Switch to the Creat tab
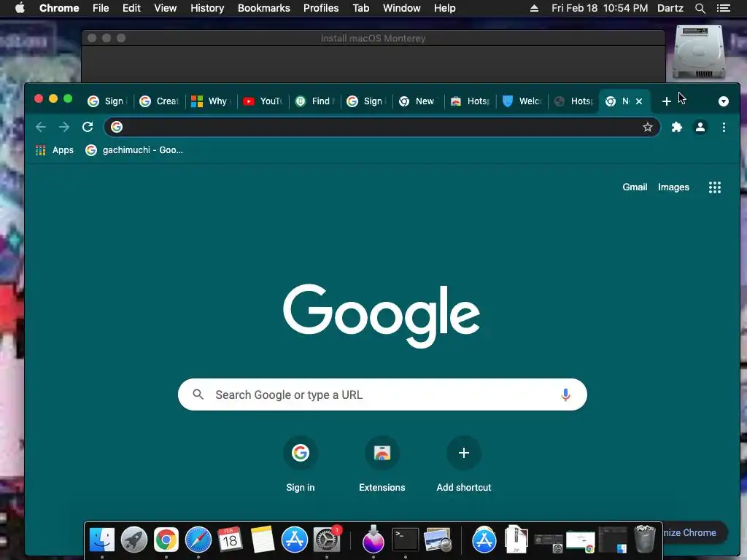 coord(160,101)
